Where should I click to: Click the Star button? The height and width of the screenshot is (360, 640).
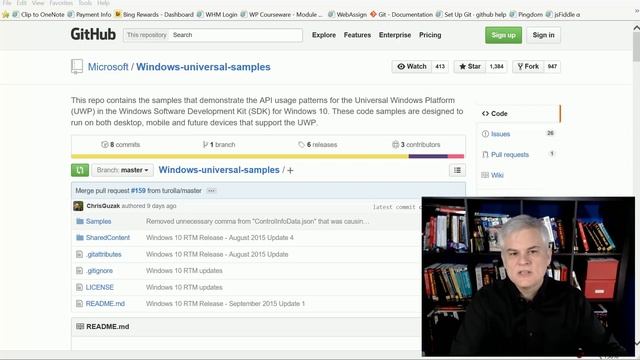click(470, 67)
